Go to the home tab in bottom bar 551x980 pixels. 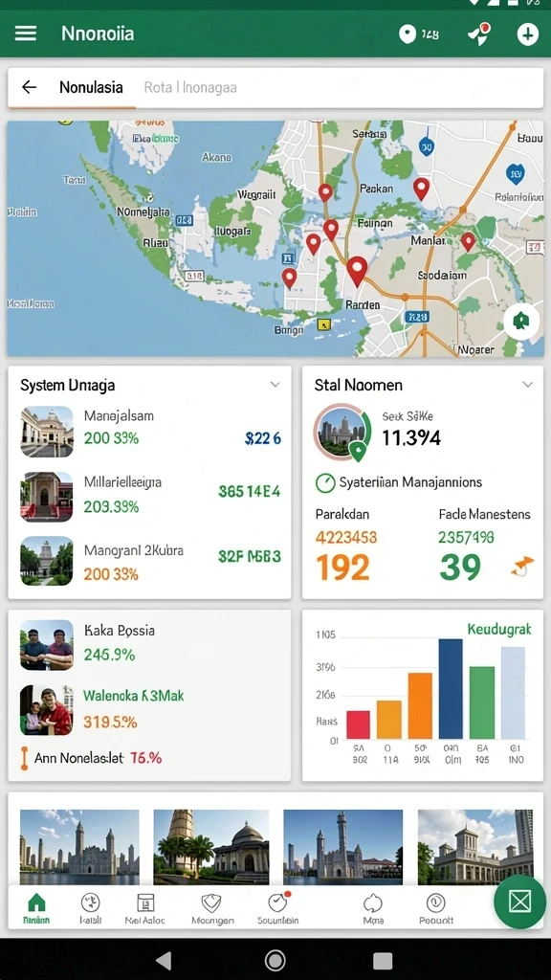point(36,909)
